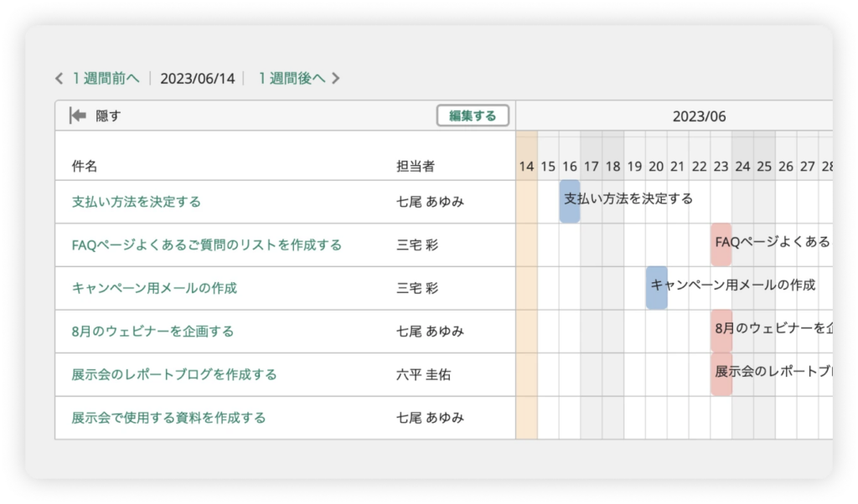Click the previous week left chevron
The image size is (858, 504).
(x=59, y=79)
